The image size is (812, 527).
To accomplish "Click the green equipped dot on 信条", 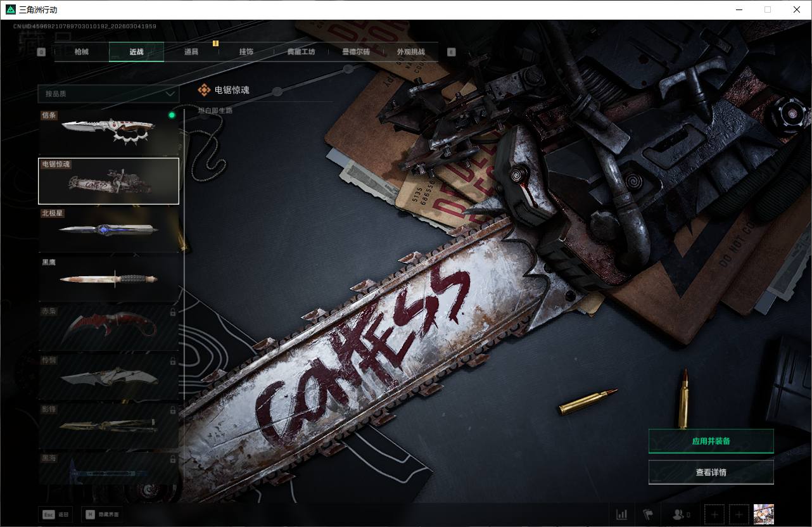I will tap(172, 115).
